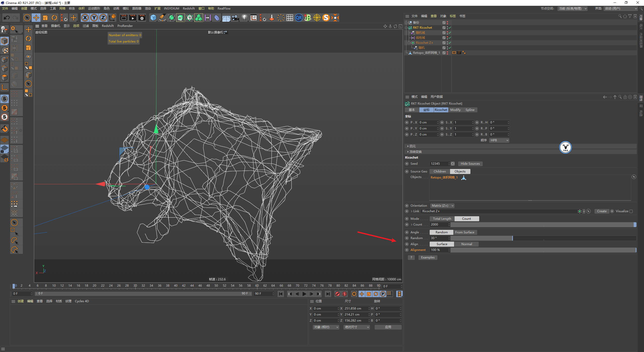Toggle the Visualize checkbox
The width and height of the screenshot is (644, 352).
point(631,211)
